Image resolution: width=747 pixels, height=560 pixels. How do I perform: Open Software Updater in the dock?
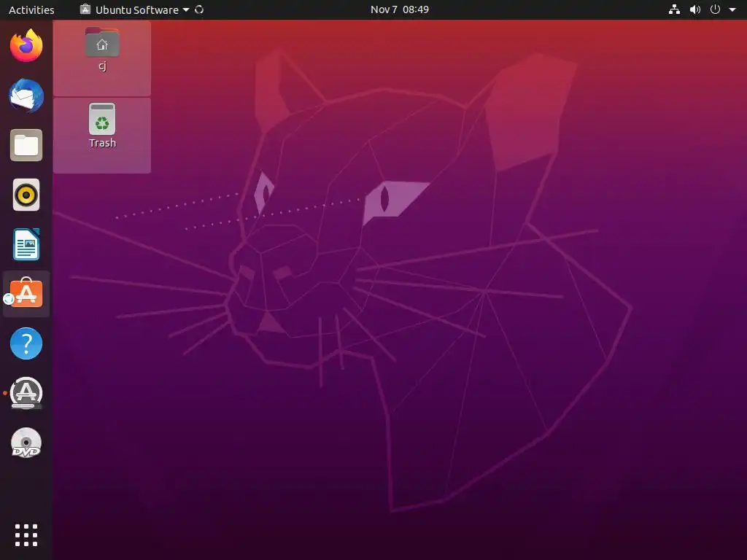(x=26, y=393)
